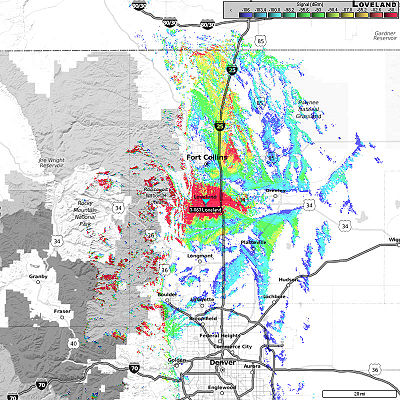The image size is (400, 400).
Task: Select the US 34 shield east of Greeley
Action: click(309, 205)
